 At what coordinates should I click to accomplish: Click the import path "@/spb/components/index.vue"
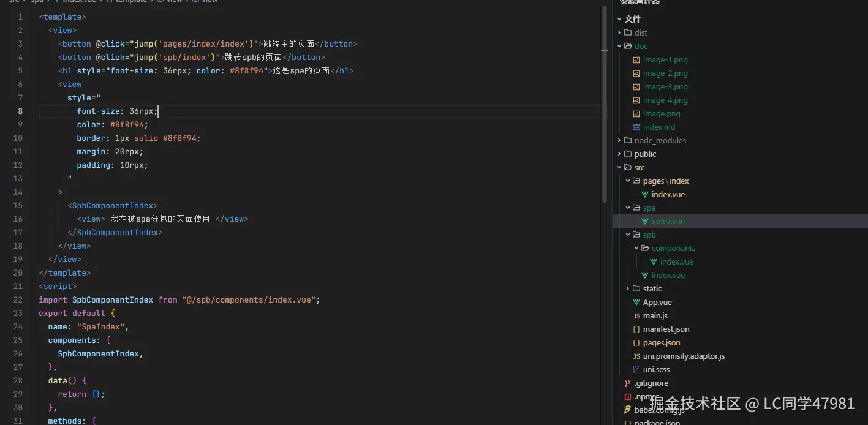pos(249,299)
